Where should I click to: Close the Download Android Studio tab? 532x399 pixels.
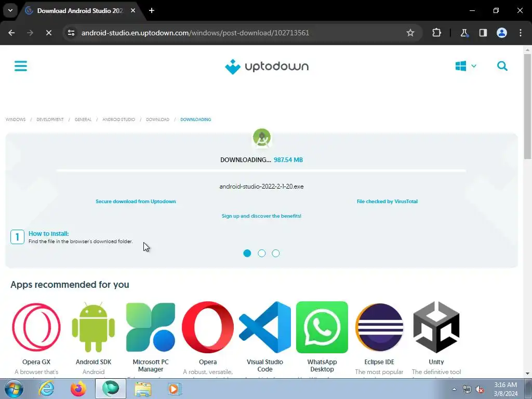[x=133, y=10]
